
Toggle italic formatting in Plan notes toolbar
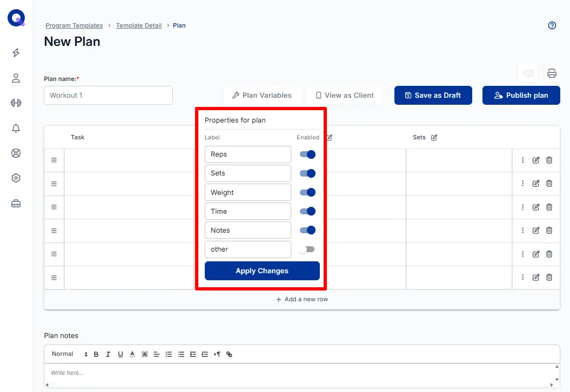[108, 354]
